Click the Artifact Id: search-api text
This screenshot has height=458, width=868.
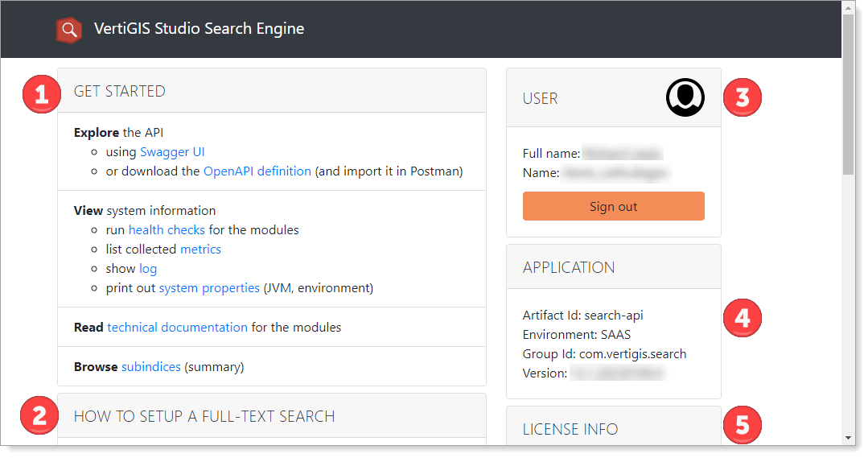[x=583, y=315]
